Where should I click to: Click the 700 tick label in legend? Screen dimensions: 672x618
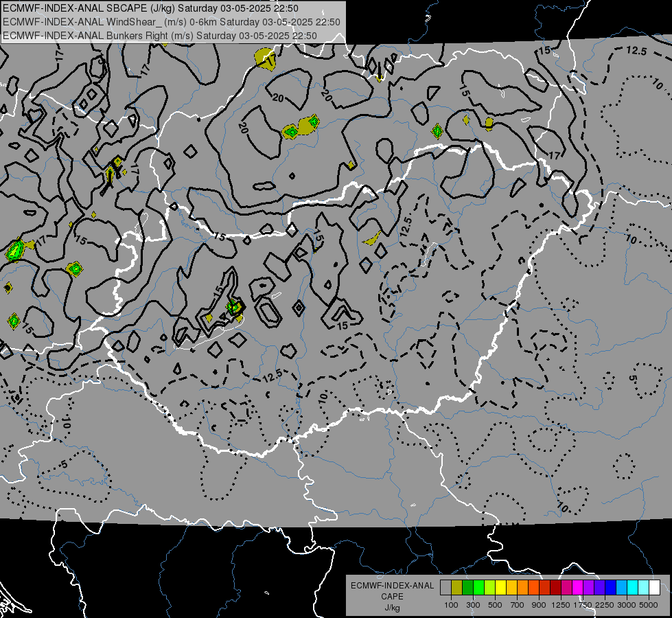click(x=518, y=605)
